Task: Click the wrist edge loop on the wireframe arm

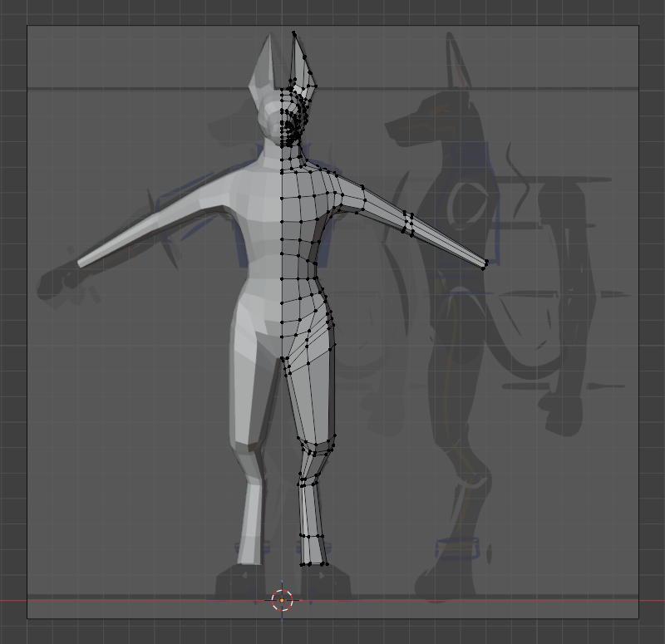Action: pyautogui.click(x=409, y=224)
